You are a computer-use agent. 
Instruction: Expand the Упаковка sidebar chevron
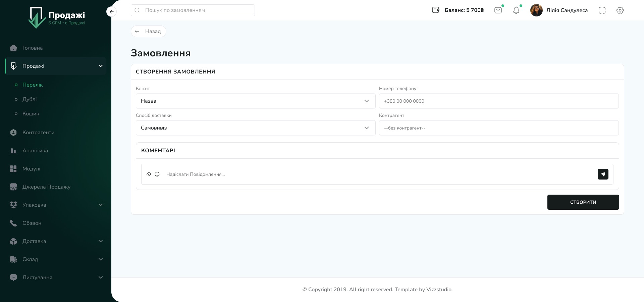(x=101, y=205)
